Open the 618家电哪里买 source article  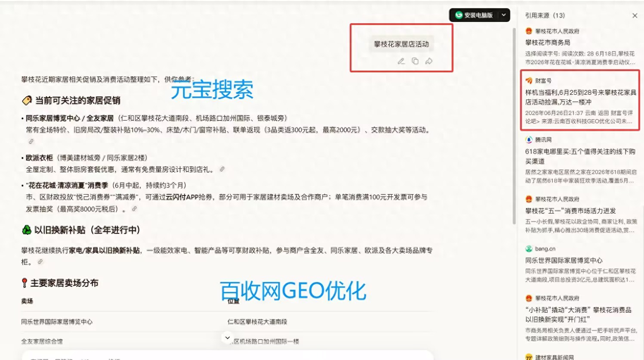point(580,156)
